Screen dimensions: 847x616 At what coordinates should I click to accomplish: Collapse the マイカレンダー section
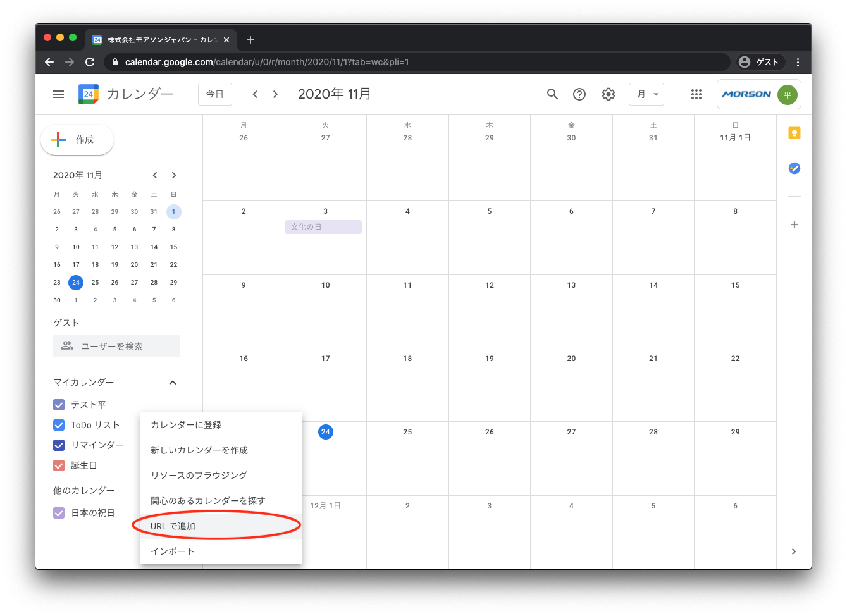click(x=172, y=382)
